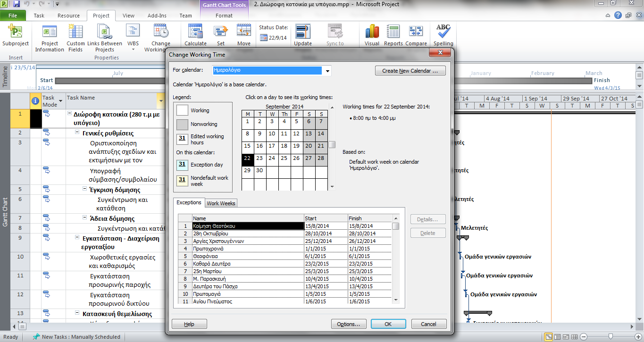
Task: Open the Task Name column filter dropdown
Action: [x=160, y=100]
